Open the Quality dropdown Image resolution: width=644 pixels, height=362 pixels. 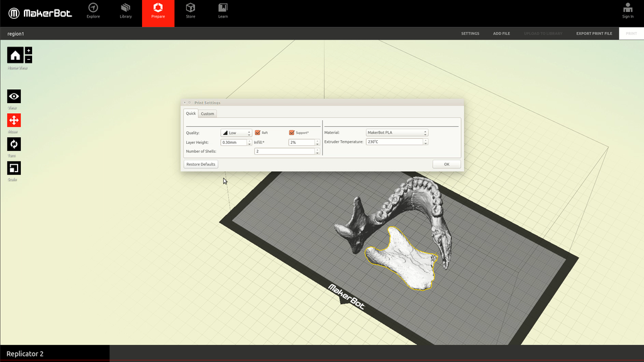pyautogui.click(x=236, y=133)
